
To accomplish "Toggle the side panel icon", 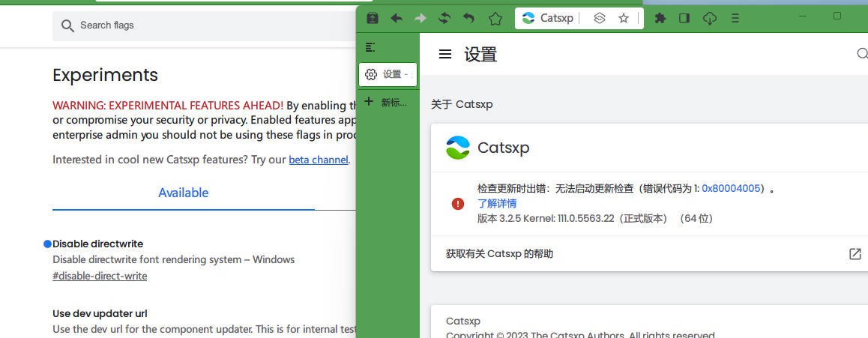I will pos(684,19).
